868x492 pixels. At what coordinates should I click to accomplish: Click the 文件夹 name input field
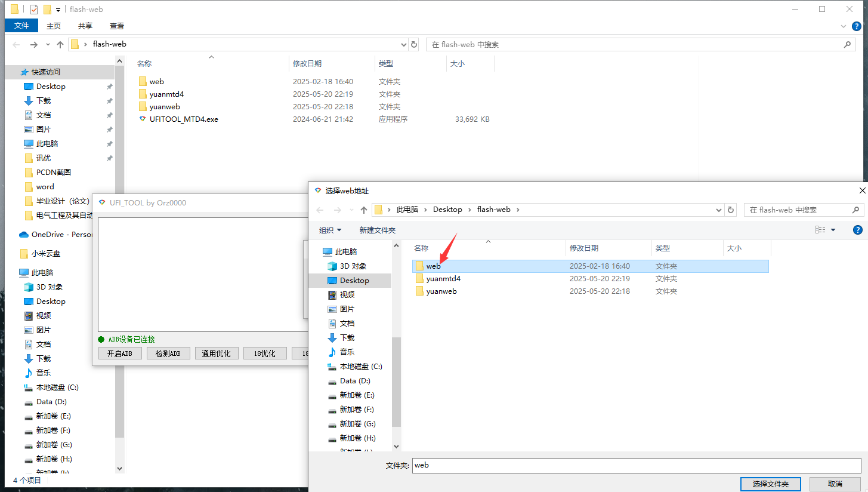(x=636, y=465)
